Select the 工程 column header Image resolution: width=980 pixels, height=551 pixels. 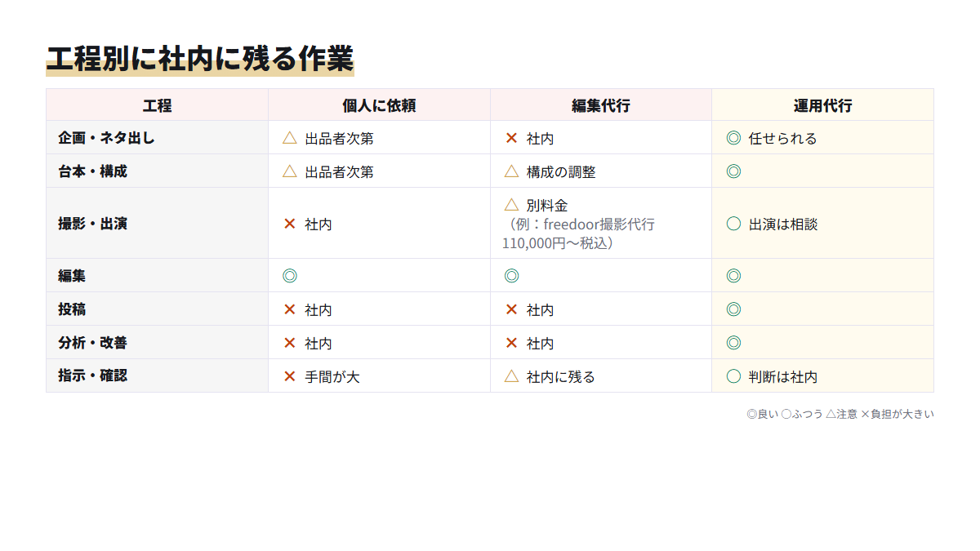(x=158, y=105)
